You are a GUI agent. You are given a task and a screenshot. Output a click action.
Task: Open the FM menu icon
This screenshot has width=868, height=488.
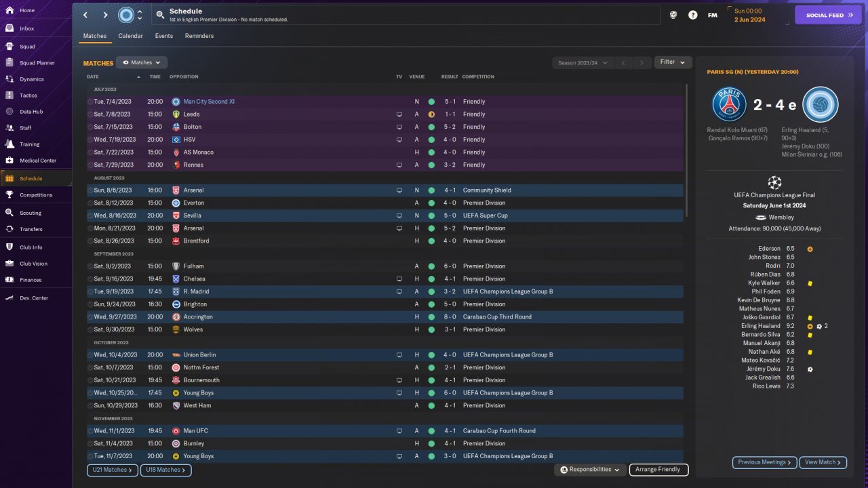(712, 15)
